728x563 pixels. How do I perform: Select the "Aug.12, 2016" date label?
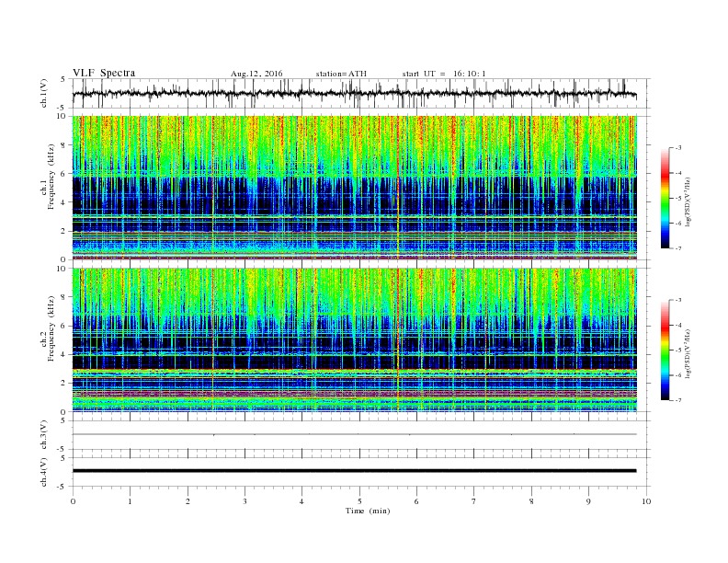(256, 74)
